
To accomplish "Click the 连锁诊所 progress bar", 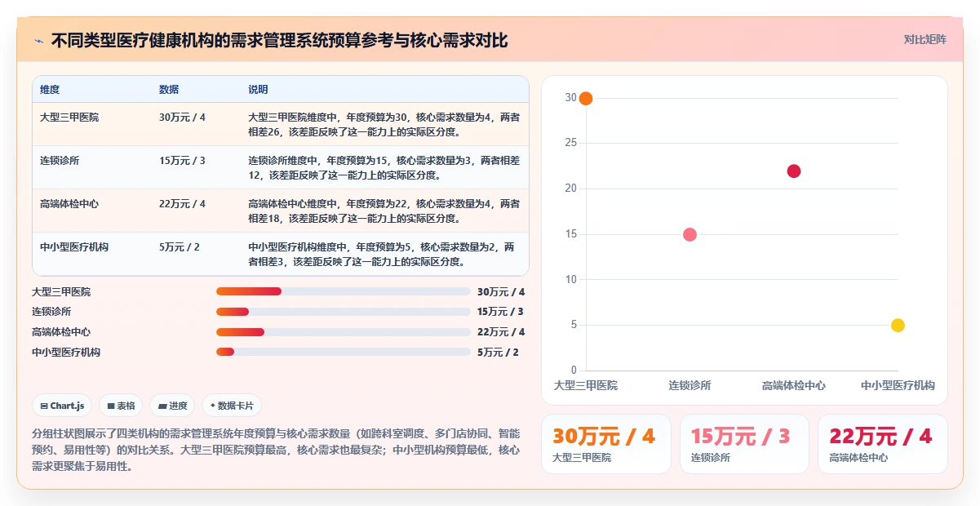I will click(x=344, y=312).
